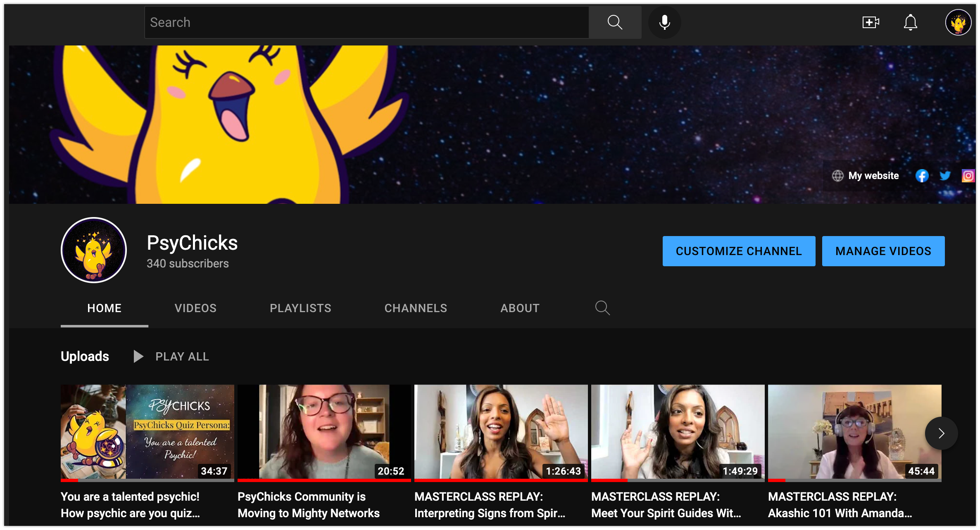Open notifications bell
This screenshot has height=530, width=980.
click(x=910, y=22)
